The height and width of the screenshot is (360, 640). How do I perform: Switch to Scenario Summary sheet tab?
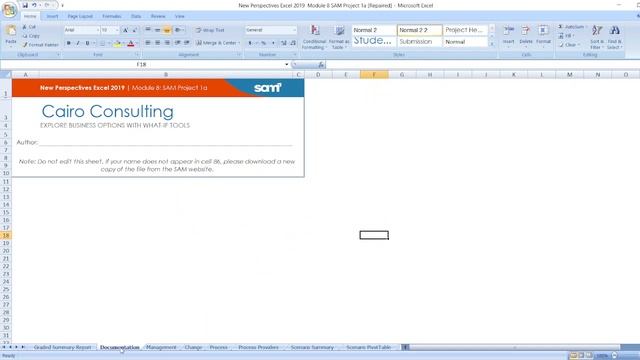(312, 347)
